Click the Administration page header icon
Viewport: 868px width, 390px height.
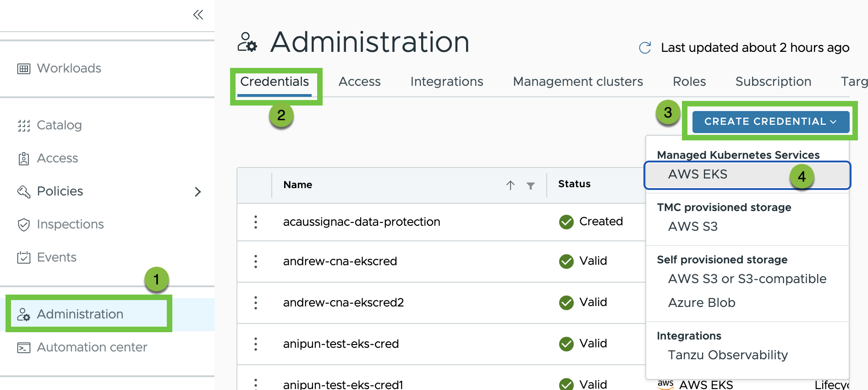[247, 42]
